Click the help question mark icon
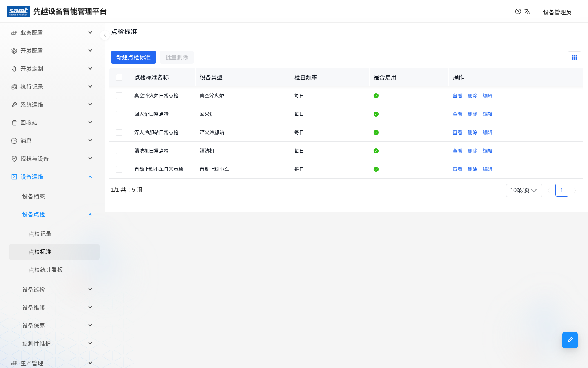Viewport: 588px width, 368px height. [518, 11]
